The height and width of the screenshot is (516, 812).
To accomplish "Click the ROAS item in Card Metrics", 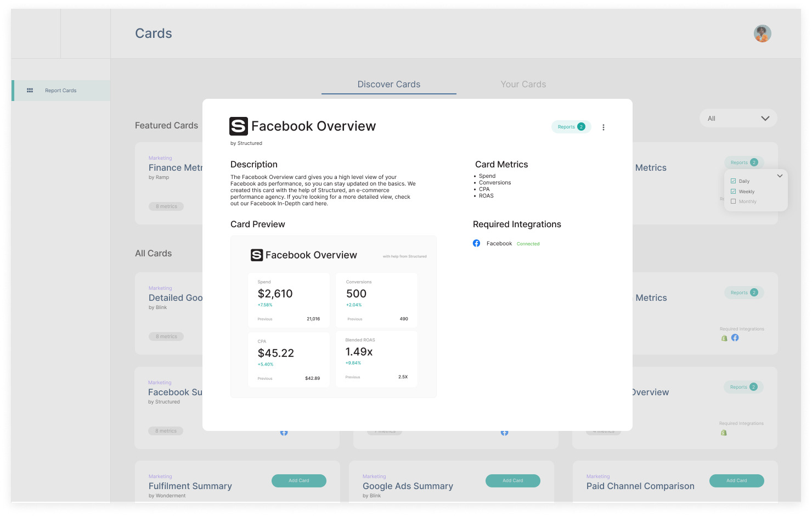I will pyautogui.click(x=486, y=196).
